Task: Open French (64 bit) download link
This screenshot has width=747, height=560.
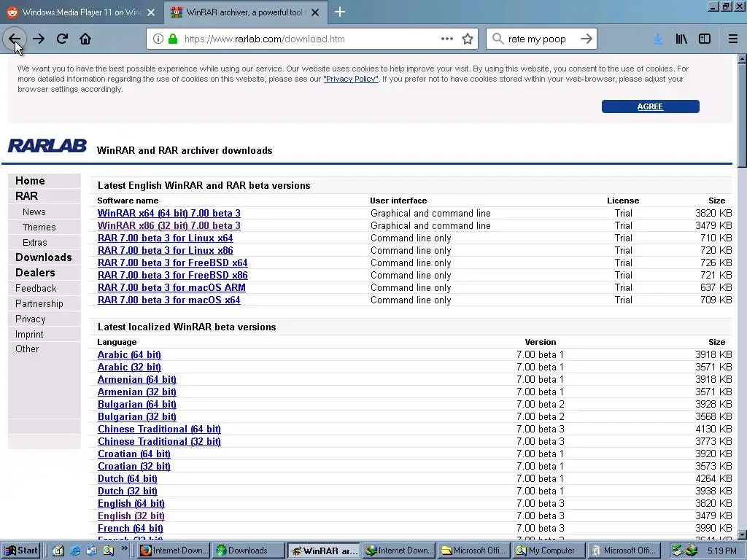Action: (x=131, y=528)
